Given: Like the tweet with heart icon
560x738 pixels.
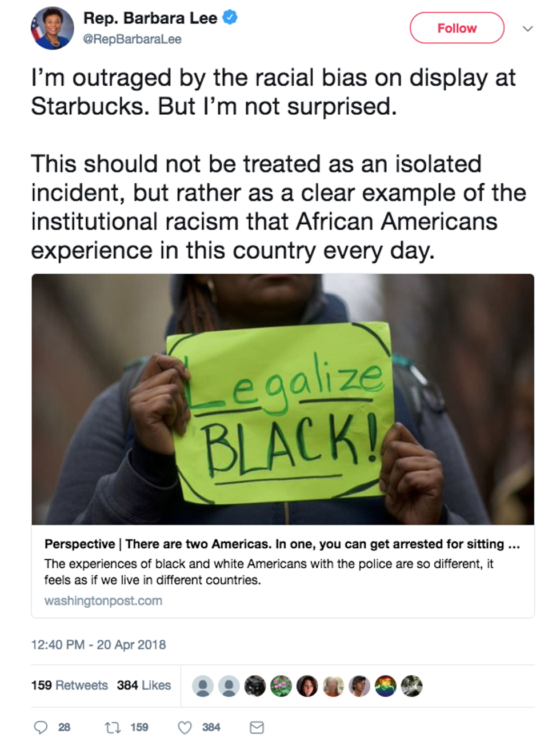Looking at the screenshot, I should click(x=185, y=727).
